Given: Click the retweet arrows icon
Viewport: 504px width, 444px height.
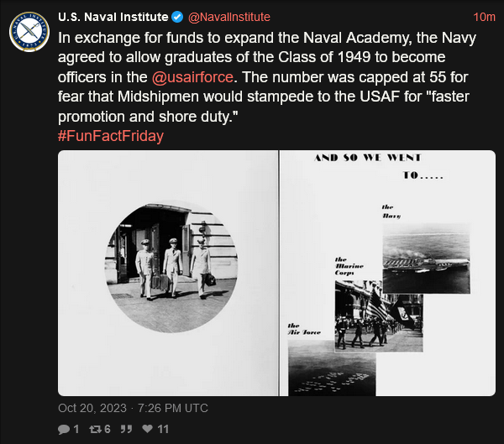Looking at the screenshot, I should coord(95,429).
